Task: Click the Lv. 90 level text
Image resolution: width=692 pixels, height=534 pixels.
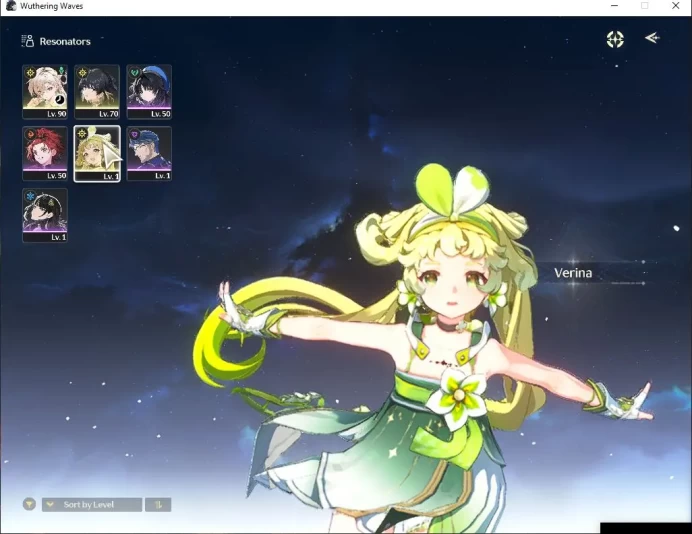Action: click(x=56, y=114)
